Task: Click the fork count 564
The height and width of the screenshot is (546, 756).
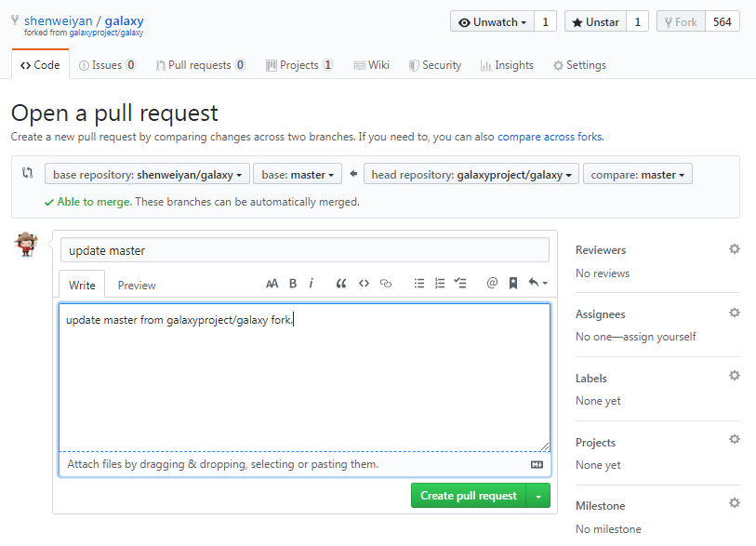Action: coord(723,21)
